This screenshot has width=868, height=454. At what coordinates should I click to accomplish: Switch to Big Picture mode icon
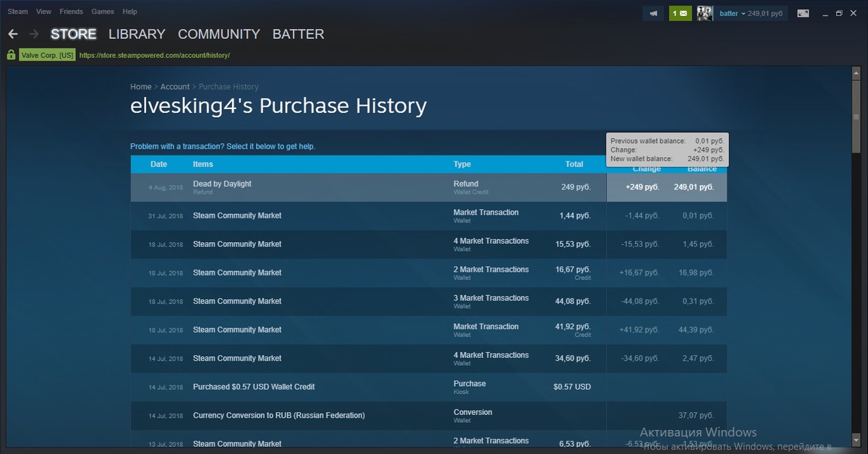click(803, 13)
